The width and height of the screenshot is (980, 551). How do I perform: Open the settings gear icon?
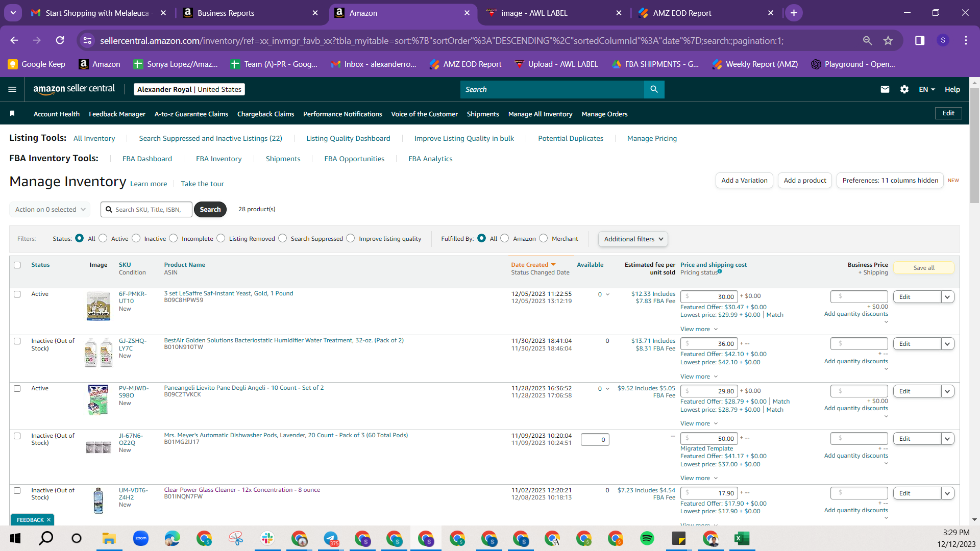pyautogui.click(x=904, y=89)
